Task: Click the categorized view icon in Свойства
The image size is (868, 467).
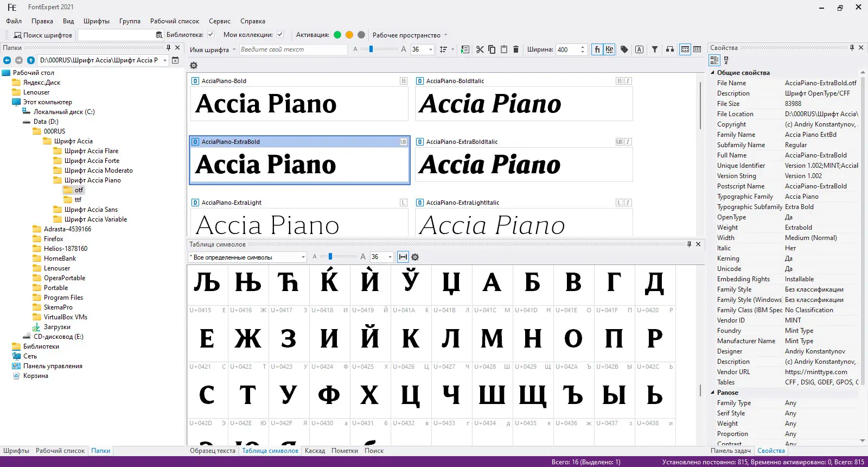Action: (x=714, y=60)
